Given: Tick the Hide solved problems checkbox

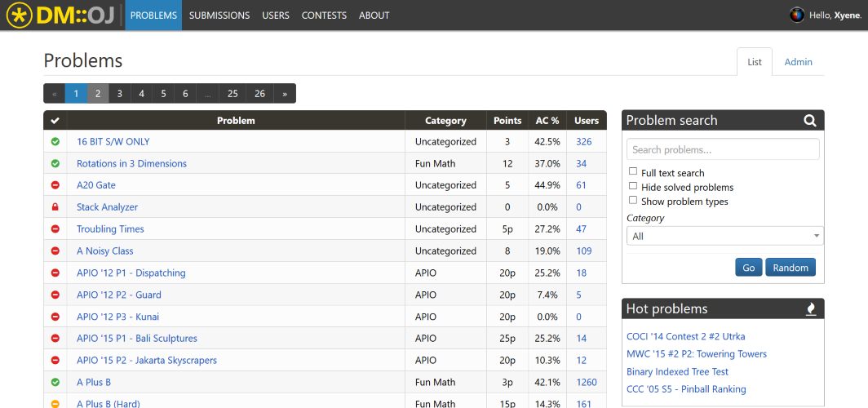Looking at the screenshot, I should click(633, 186).
